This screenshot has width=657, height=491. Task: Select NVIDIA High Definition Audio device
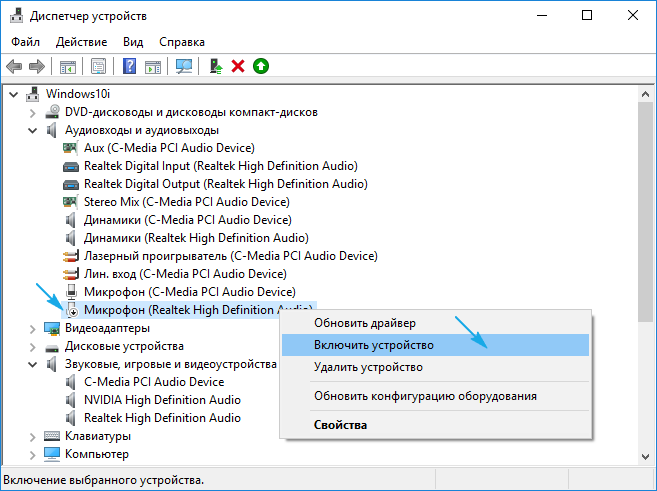(162, 400)
